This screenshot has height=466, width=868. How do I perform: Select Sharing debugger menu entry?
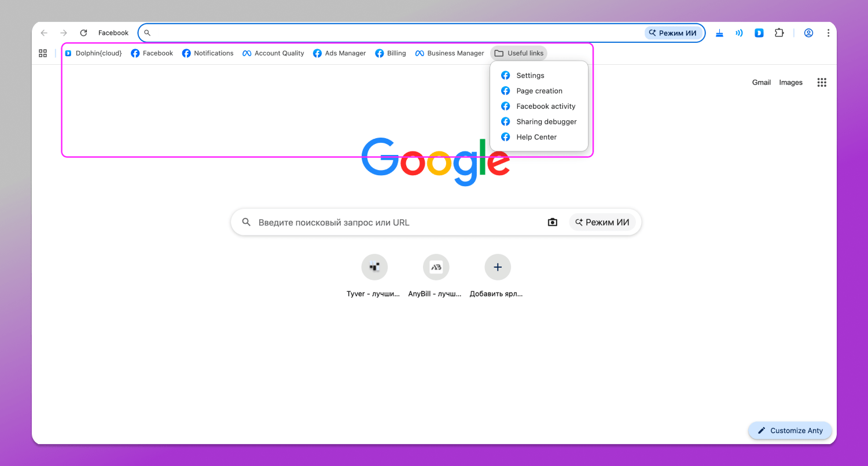tap(539, 122)
